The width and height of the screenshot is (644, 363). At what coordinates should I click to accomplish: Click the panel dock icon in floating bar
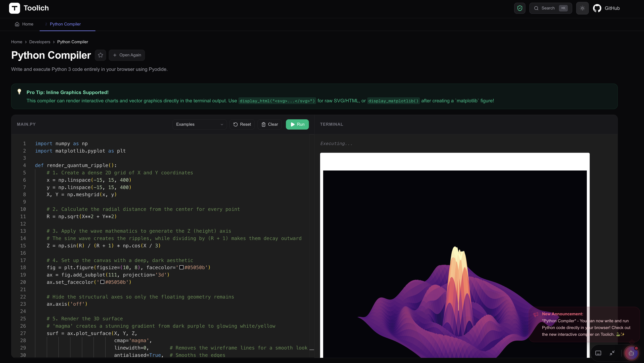[598, 353]
